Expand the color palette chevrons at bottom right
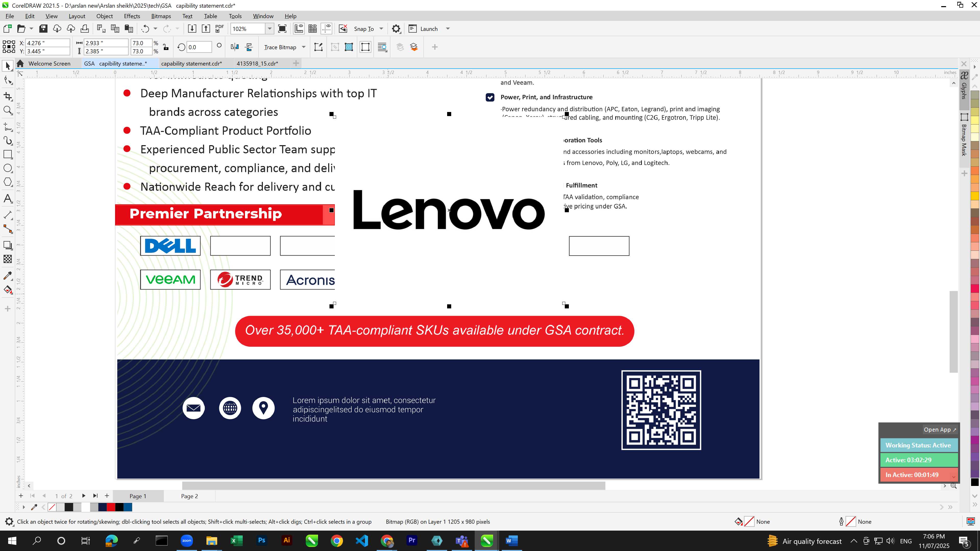 975,505
